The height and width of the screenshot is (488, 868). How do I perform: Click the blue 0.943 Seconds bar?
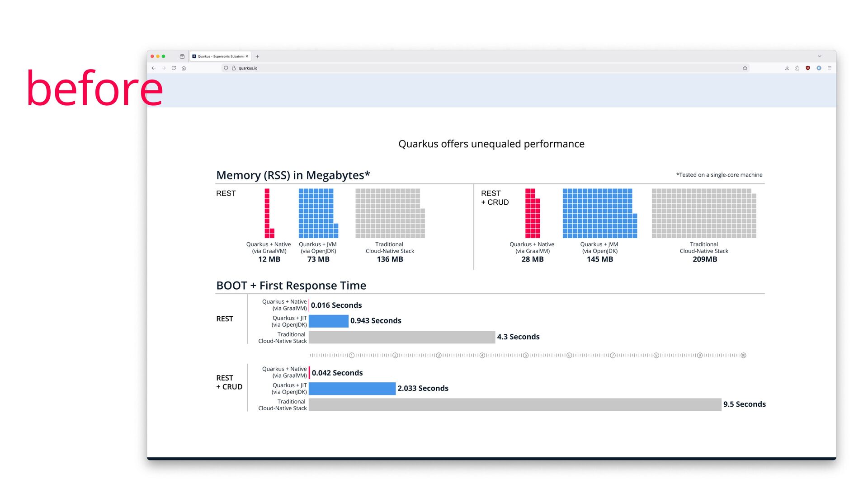328,321
